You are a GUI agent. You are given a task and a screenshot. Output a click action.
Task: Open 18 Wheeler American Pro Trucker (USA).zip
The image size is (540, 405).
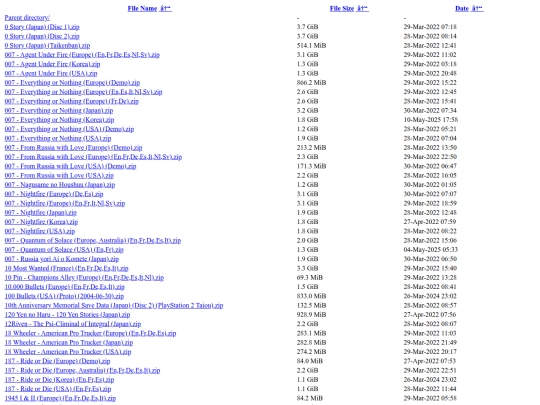tap(68, 352)
